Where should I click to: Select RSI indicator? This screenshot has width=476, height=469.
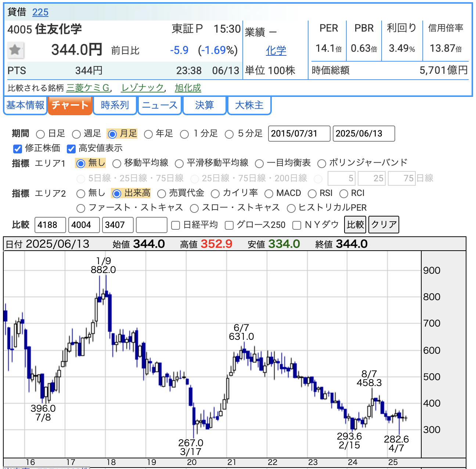coord(312,193)
